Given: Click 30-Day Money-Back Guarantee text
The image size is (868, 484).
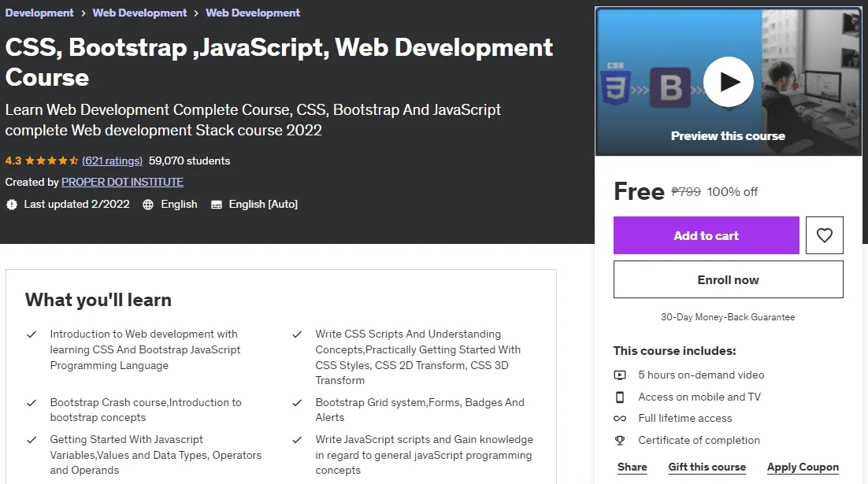Looking at the screenshot, I should coord(728,317).
